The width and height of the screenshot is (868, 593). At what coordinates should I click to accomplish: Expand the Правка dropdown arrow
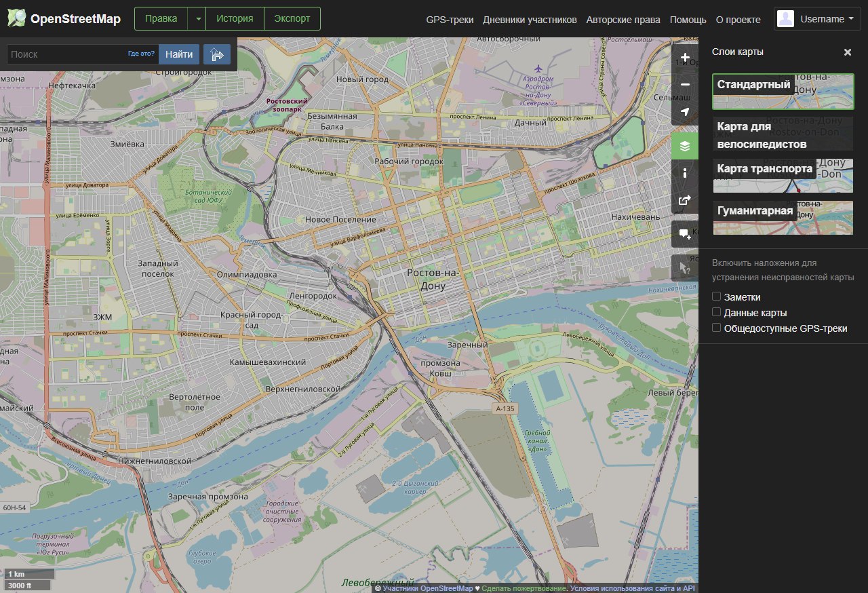tap(197, 19)
